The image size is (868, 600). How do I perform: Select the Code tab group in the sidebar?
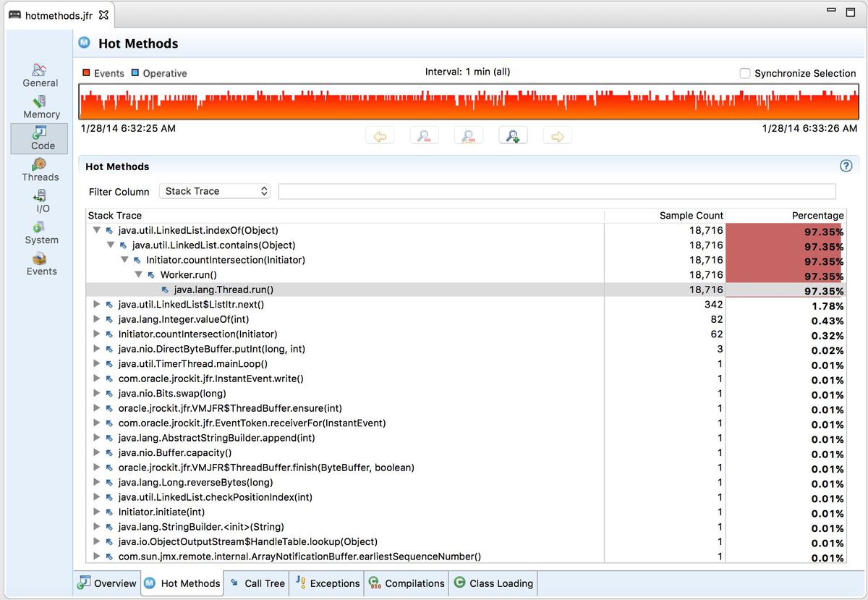click(39, 138)
